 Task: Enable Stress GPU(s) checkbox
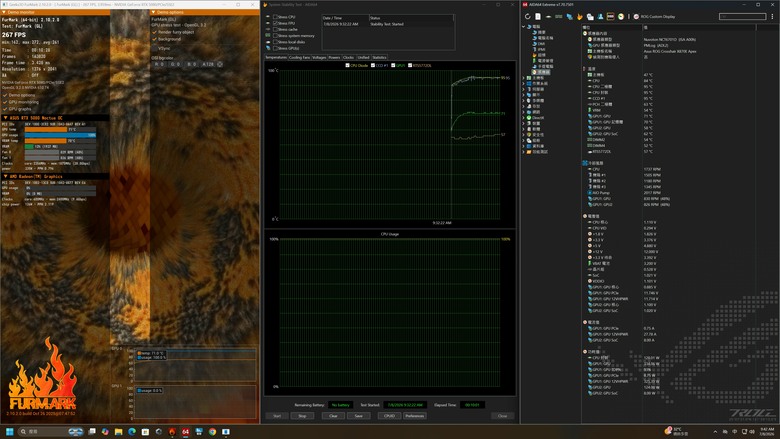click(x=275, y=48)
